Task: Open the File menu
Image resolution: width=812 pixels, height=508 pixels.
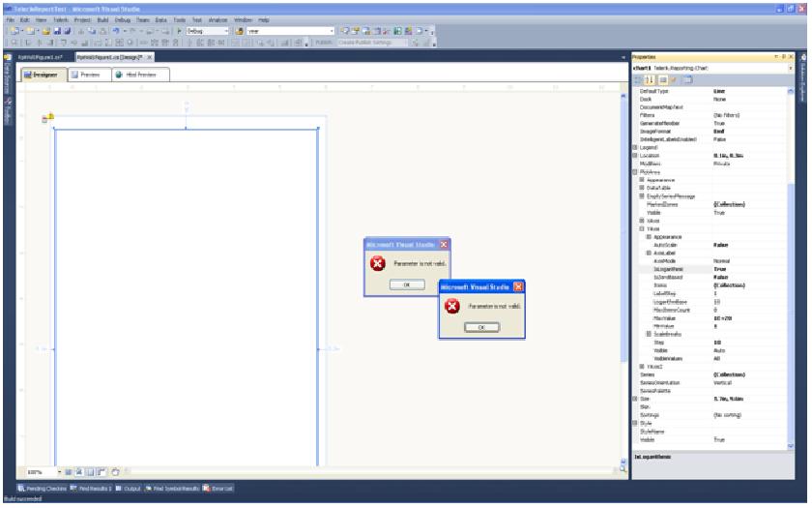Action: 11,19
